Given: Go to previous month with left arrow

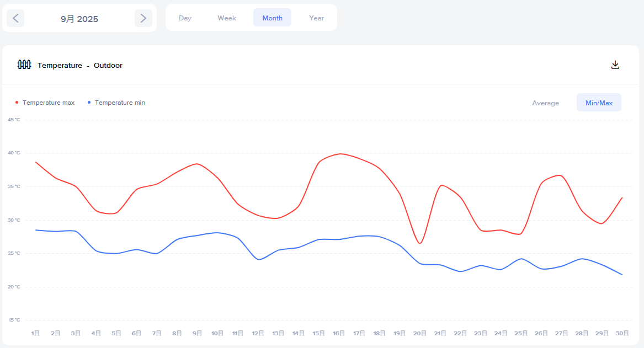Looking at the screenshot, I should click(x=15, y=18).
